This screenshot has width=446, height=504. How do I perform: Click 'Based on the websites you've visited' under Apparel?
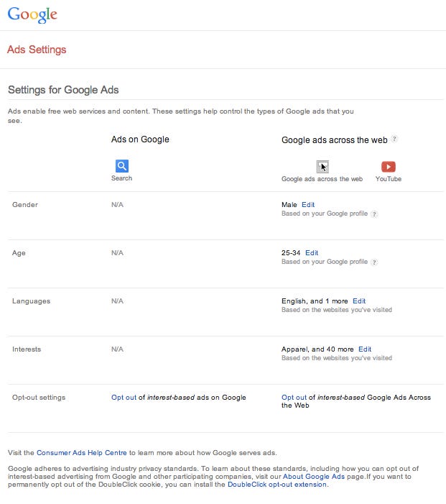click(x=337, y=358)
